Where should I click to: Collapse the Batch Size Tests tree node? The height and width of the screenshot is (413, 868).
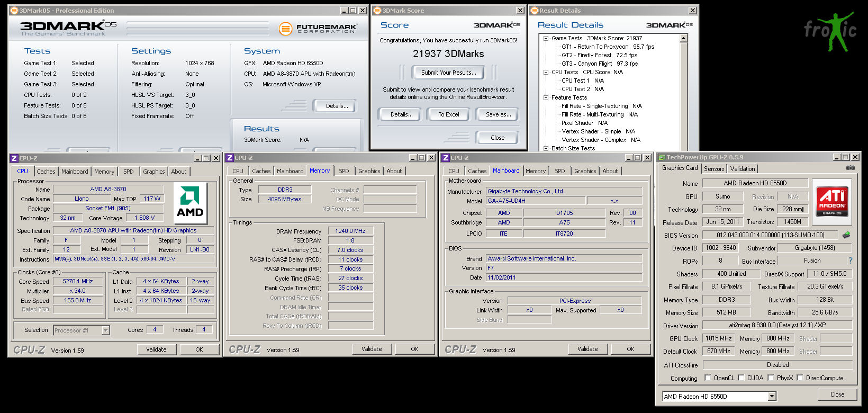pyautogui.click(x=546, y=148)
